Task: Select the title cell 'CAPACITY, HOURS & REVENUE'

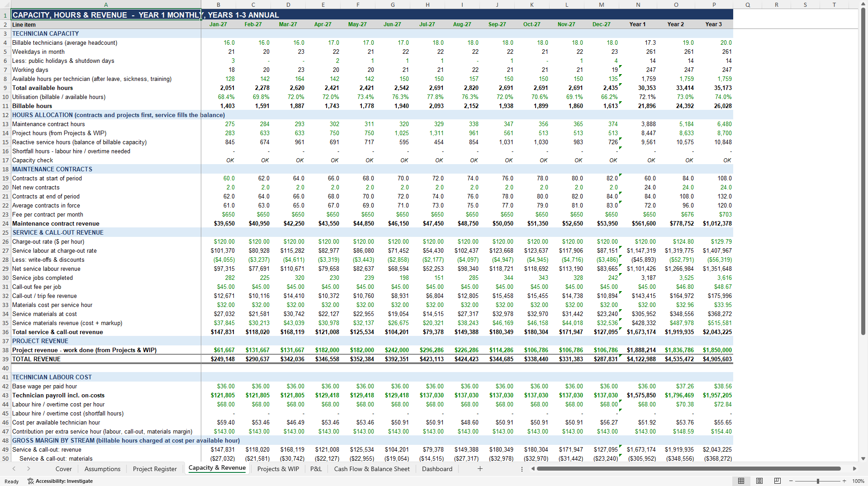Action: point(106,15)
